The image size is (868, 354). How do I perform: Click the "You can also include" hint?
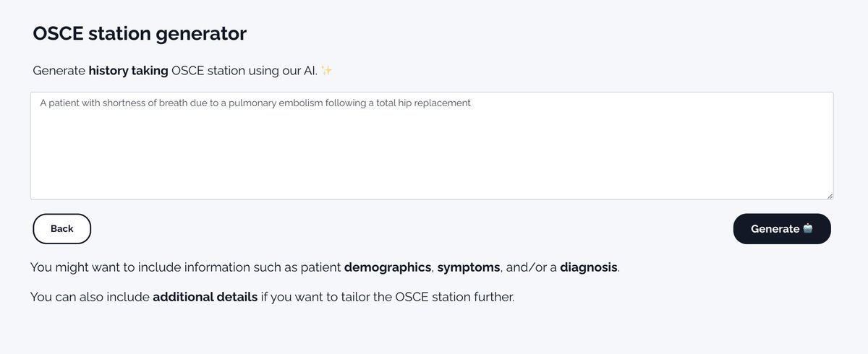click(x=90, y=298)
